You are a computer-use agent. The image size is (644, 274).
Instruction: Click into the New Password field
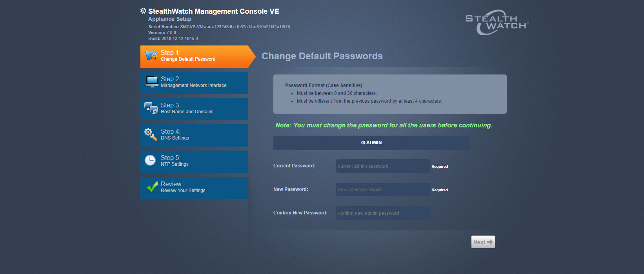(383, 190)
